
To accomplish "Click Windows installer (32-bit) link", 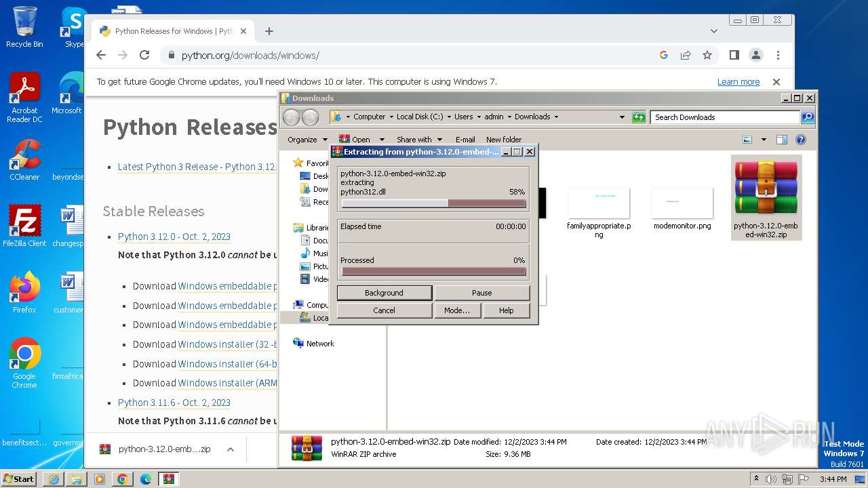I will pos(227,344).
